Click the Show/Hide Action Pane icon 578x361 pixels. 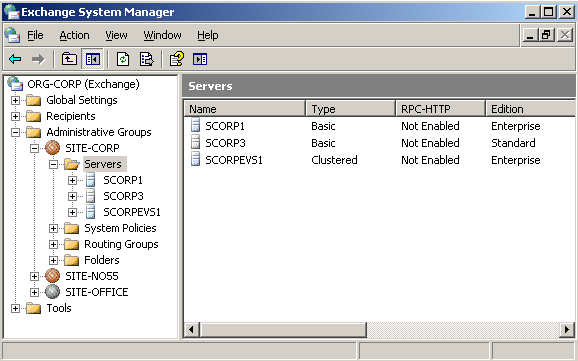tap(200, 59)
